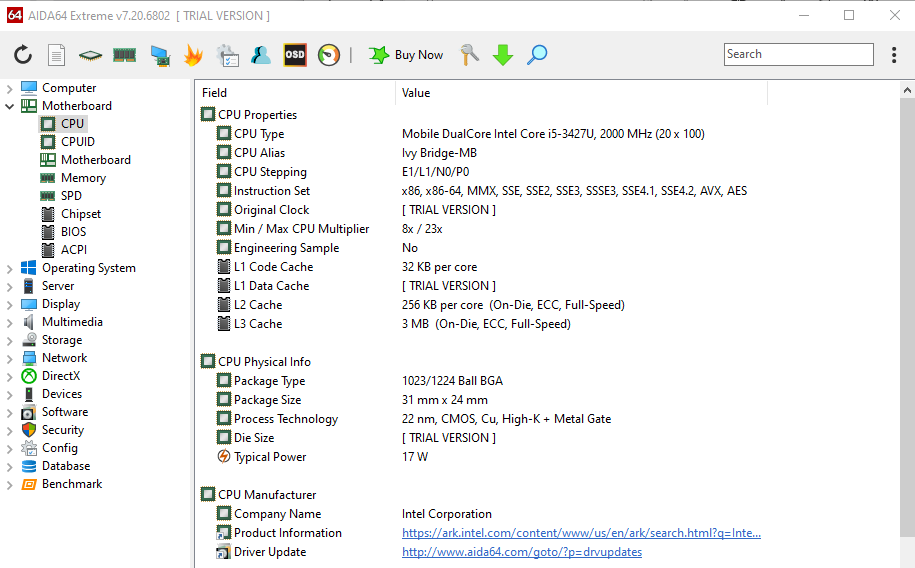Open the Chipset tree item
The height and width of the screenshot is (568, 915).
coord(81,214)
